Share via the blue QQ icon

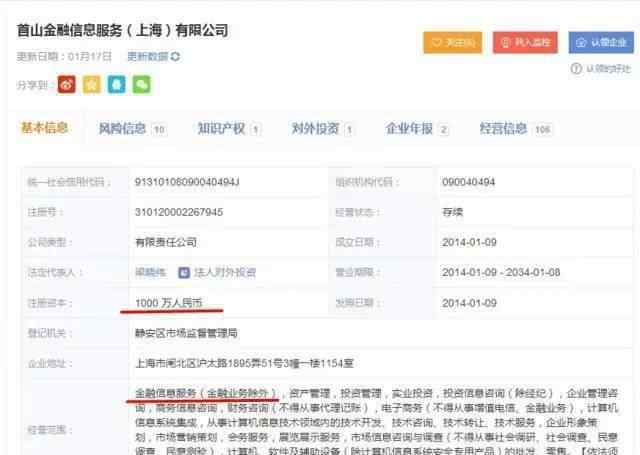click(x=117, y=85)
